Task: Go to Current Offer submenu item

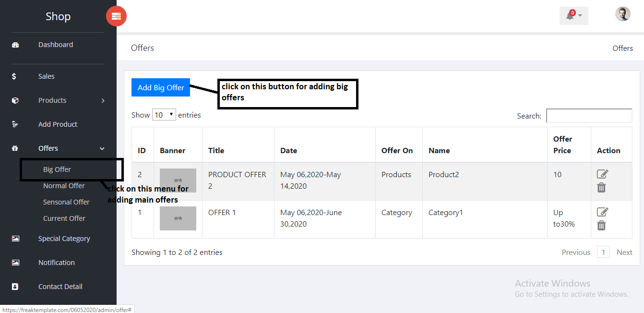Action: coord(64,218)
